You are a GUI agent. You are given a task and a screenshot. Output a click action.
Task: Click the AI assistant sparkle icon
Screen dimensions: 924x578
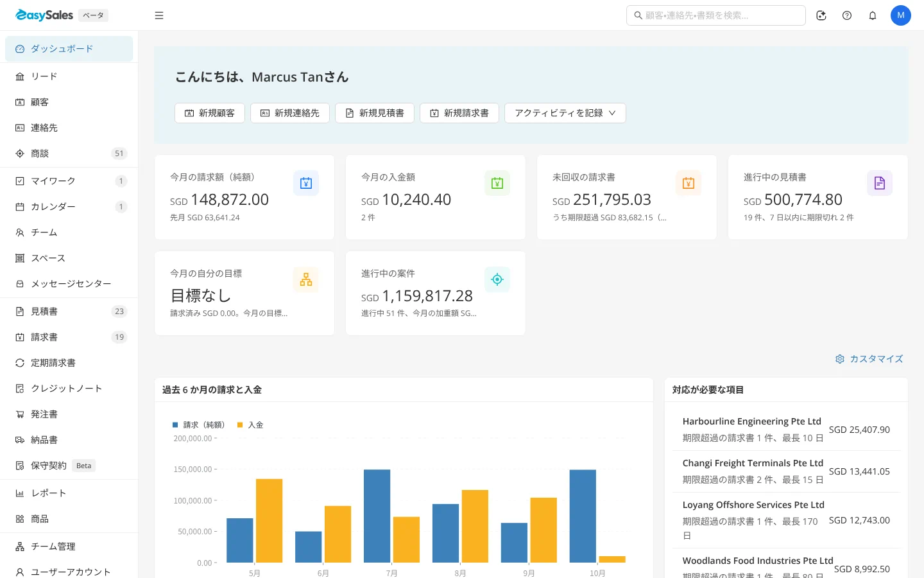(x=821, y=15)
